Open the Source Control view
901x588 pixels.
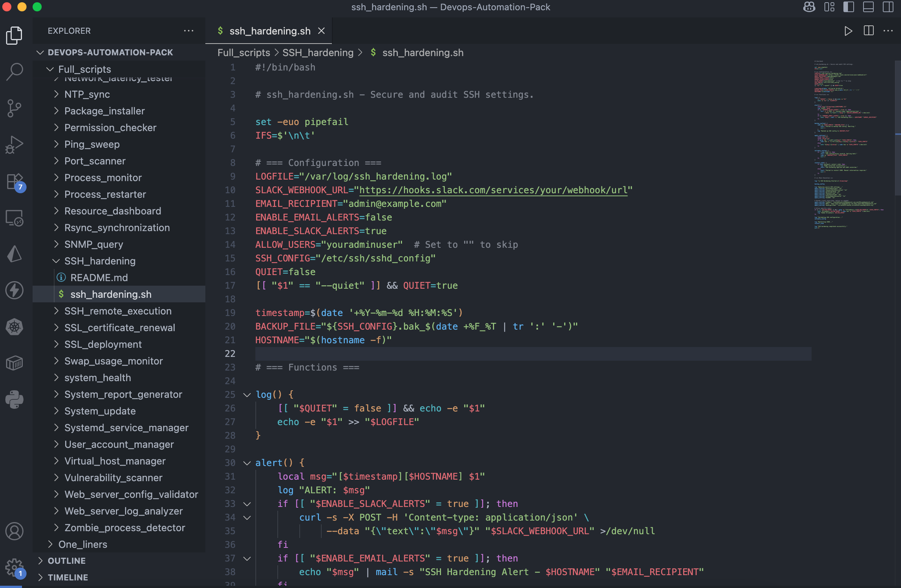14,108
